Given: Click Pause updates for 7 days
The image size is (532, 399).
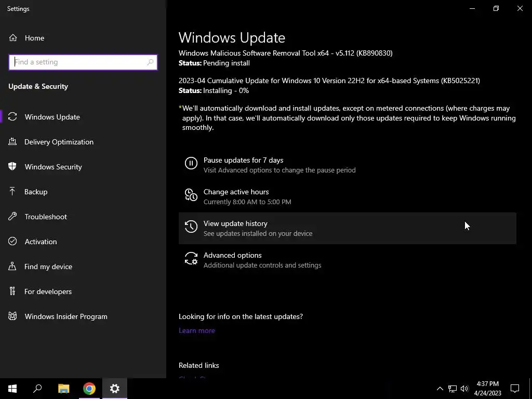Looking at the screenshot, I should point(348,165).
